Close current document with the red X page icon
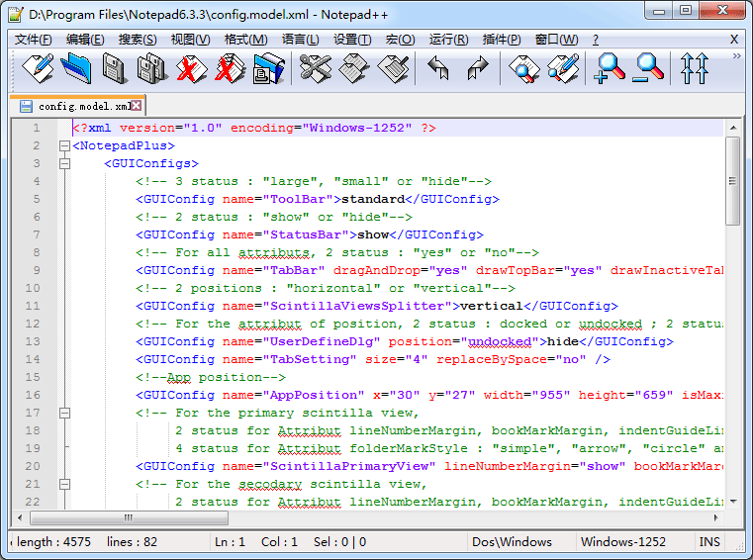Viewport: 753px width, 560px height. point(191,68)
